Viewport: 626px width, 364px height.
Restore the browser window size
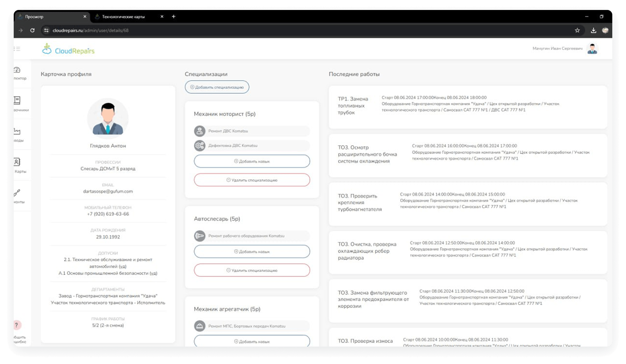tap(601, 17)
